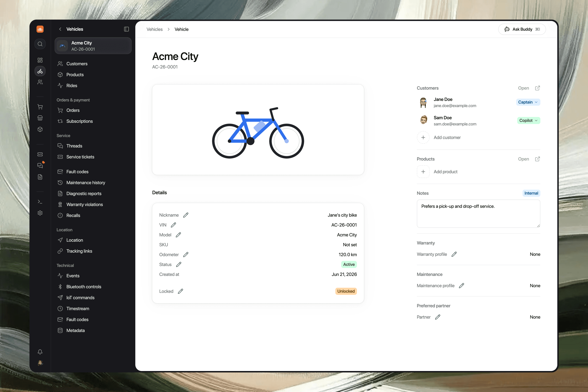Click the Unlocked status badge
The width and height of the screenshot is (588, 392).
click(x=346, y=291)
